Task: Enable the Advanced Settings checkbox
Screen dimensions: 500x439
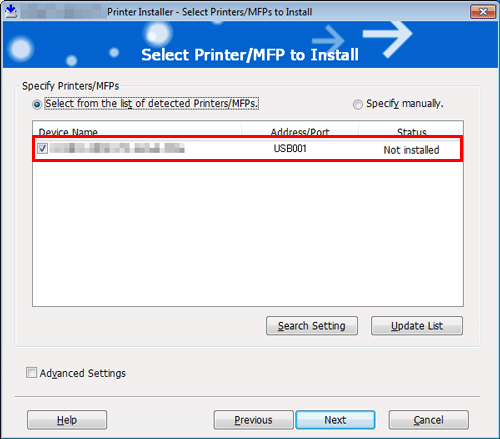Action: click(31, 373)
